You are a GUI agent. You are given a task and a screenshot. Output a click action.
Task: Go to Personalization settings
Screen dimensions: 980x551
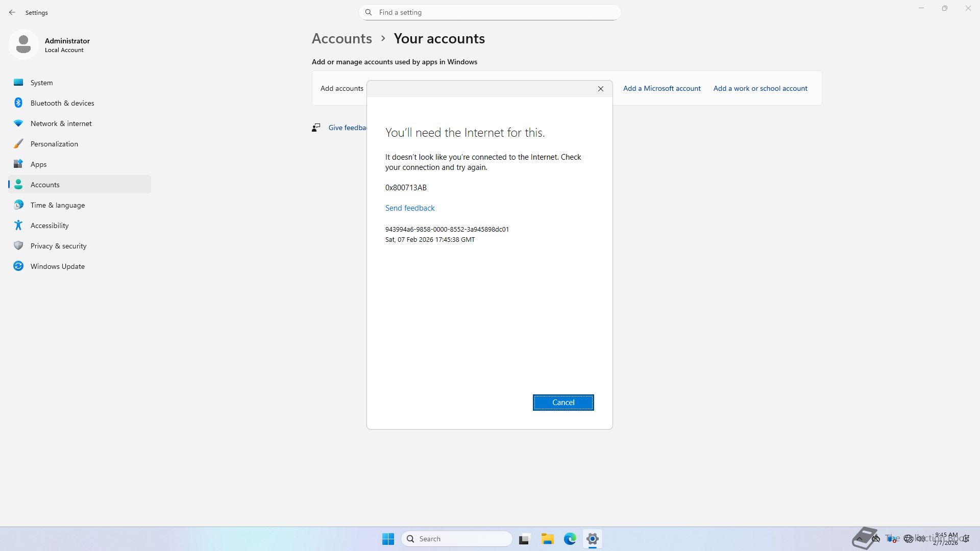(54, 144)
